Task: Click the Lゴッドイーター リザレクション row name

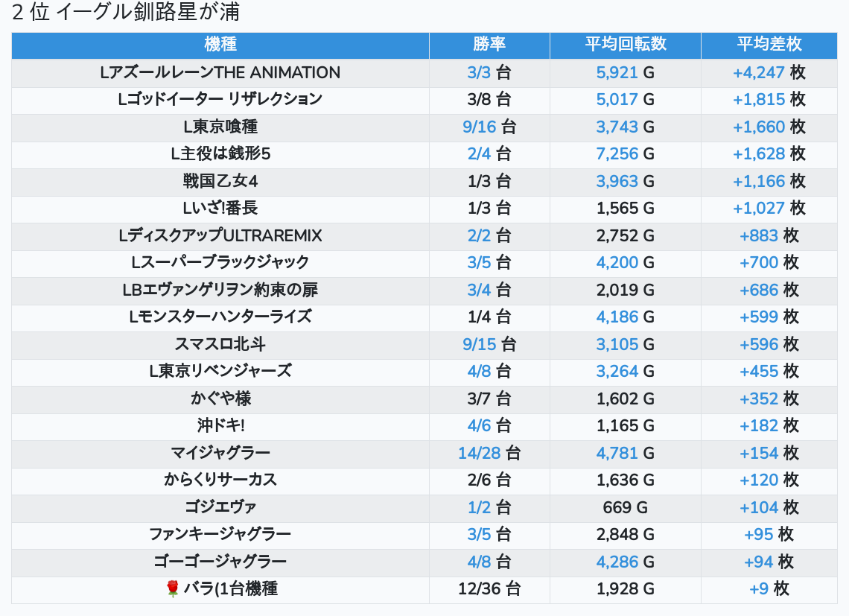Action: click(220, 100)
